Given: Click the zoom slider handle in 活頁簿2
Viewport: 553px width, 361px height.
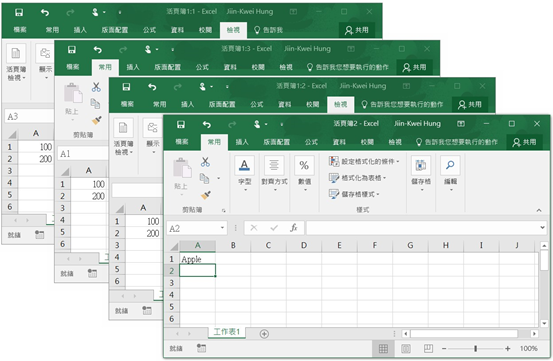Looking at the screenshot, I should [475, 349].
